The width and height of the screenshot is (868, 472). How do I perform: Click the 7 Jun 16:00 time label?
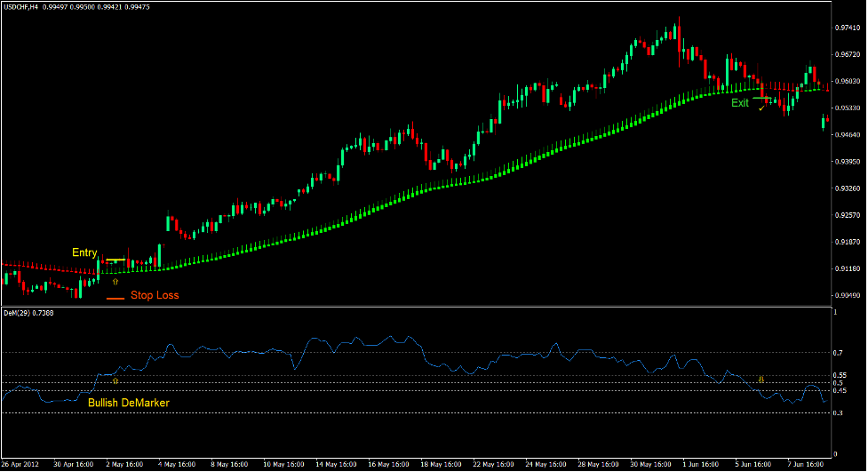[x=806, y=465]
